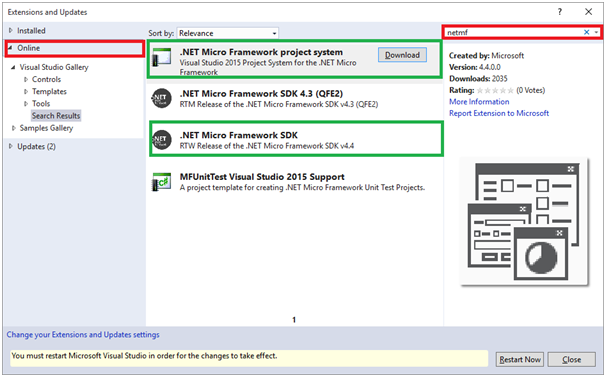Click the Close button

[x=572, y=360]
